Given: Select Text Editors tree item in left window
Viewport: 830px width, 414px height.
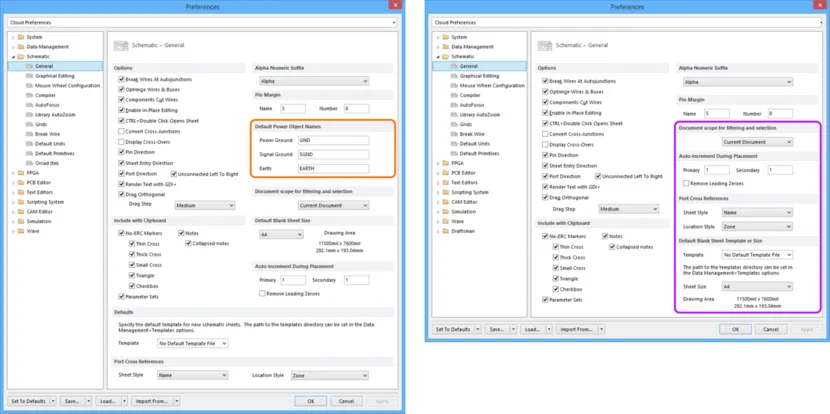Looking at the screenshot, I should tap(40, 192).
